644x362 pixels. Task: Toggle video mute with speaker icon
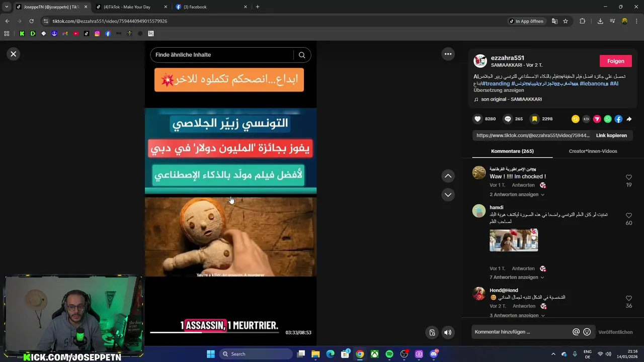(448, 332)
